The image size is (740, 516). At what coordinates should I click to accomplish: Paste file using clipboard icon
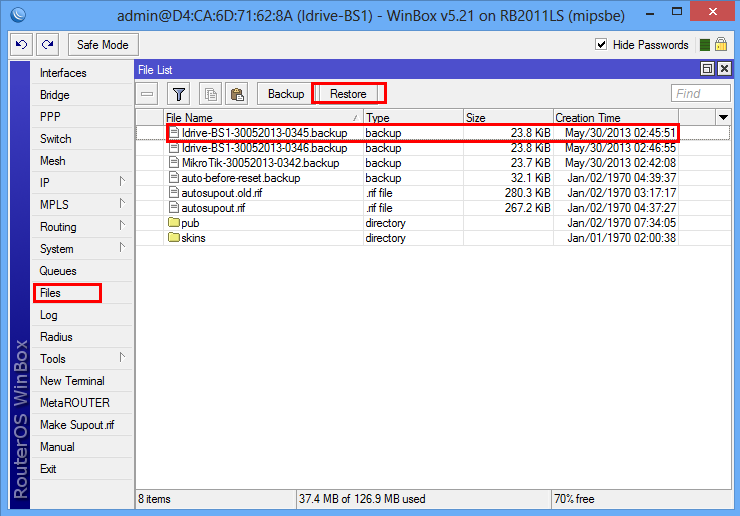pos(237,94)
